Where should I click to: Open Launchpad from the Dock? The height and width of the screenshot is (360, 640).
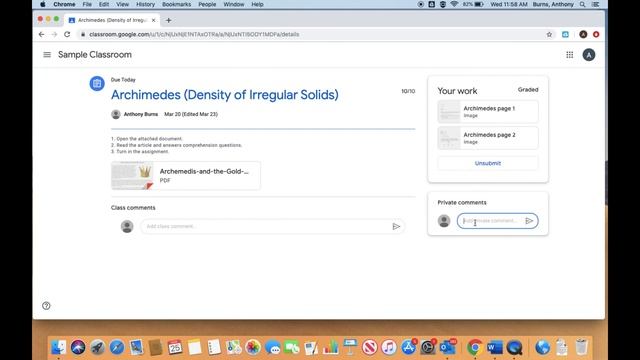pos(97,347)
